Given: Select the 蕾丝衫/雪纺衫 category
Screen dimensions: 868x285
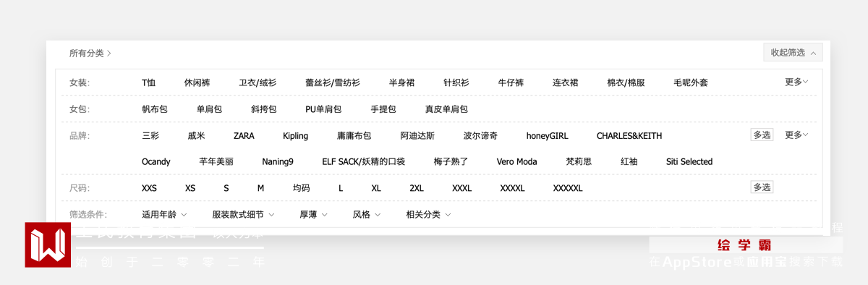Looking at the screenshot, I should [333, 82].
